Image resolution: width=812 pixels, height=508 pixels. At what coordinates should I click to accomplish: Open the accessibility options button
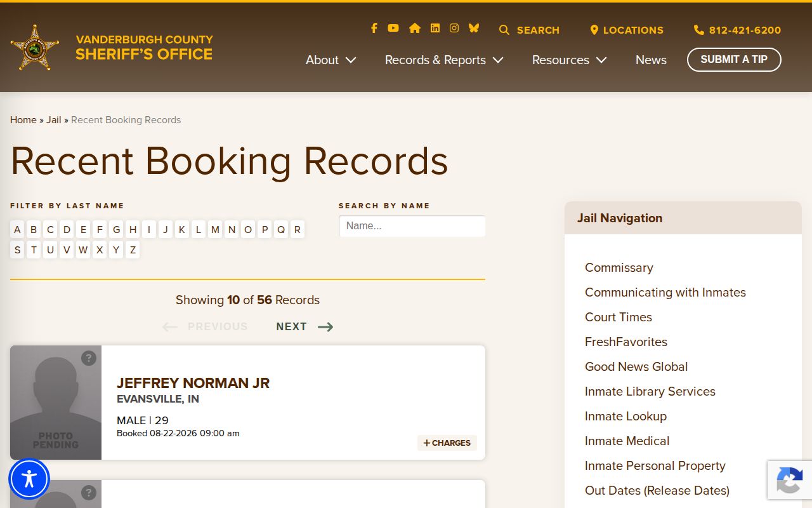pyautogui.click(x=29, y=479)
